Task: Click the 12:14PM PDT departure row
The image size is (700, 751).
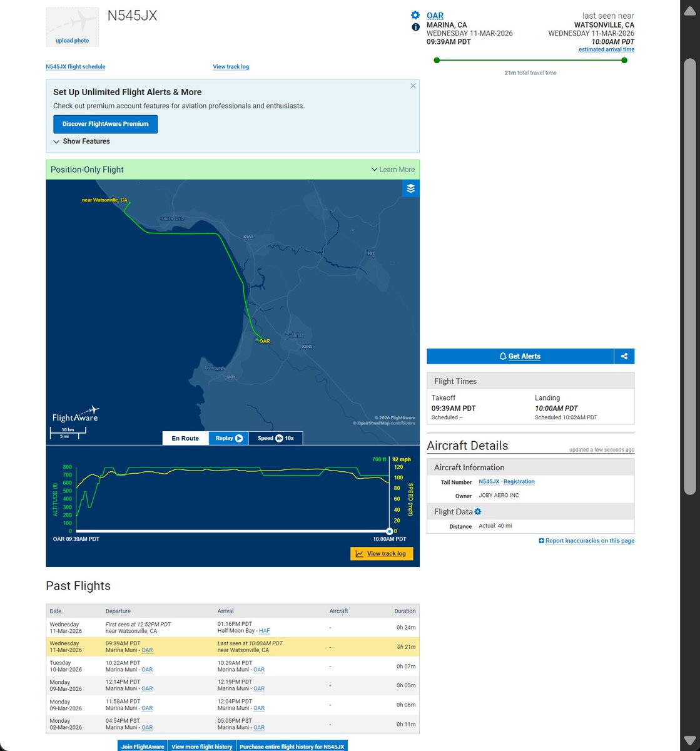Action: pyautogui.click(x=233, y=685)
